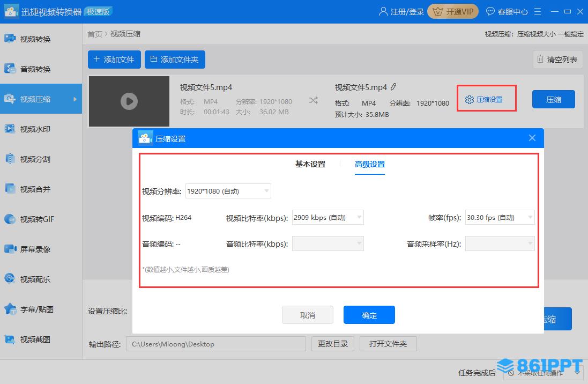Click the blue 压缩 button for 视频文件5.mp4

point(554,99)
